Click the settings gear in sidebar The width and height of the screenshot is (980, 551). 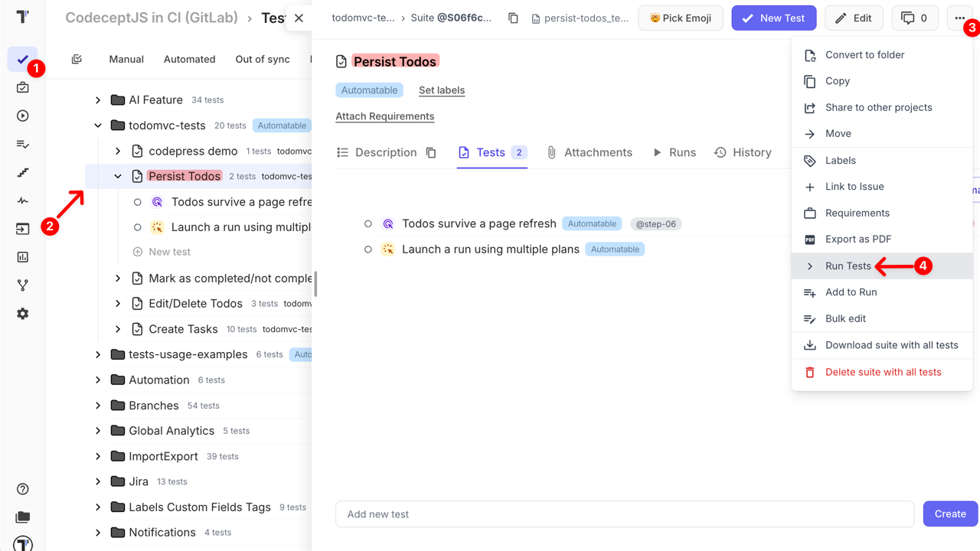[x=22, y=314]
